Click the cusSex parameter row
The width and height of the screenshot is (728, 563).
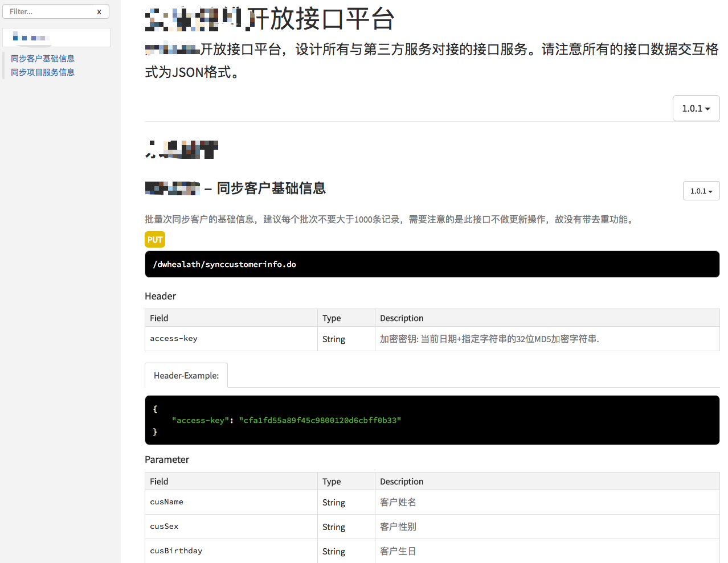(x=432, y=527)
